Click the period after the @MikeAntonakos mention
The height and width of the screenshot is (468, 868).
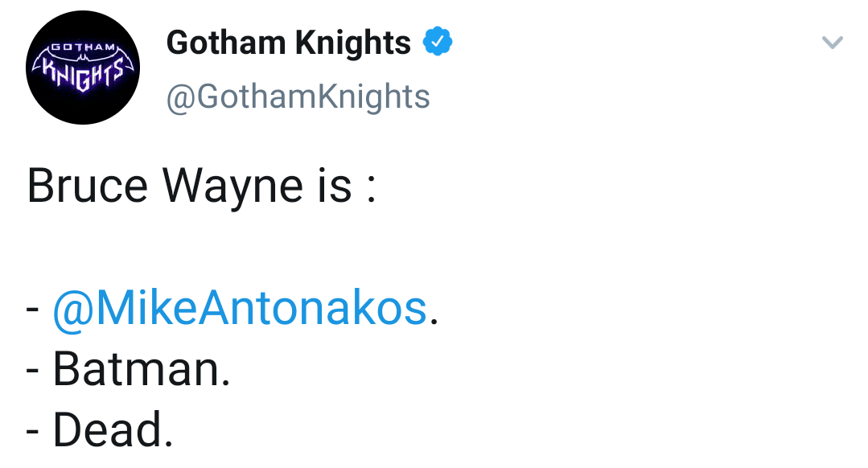(434, 322)
